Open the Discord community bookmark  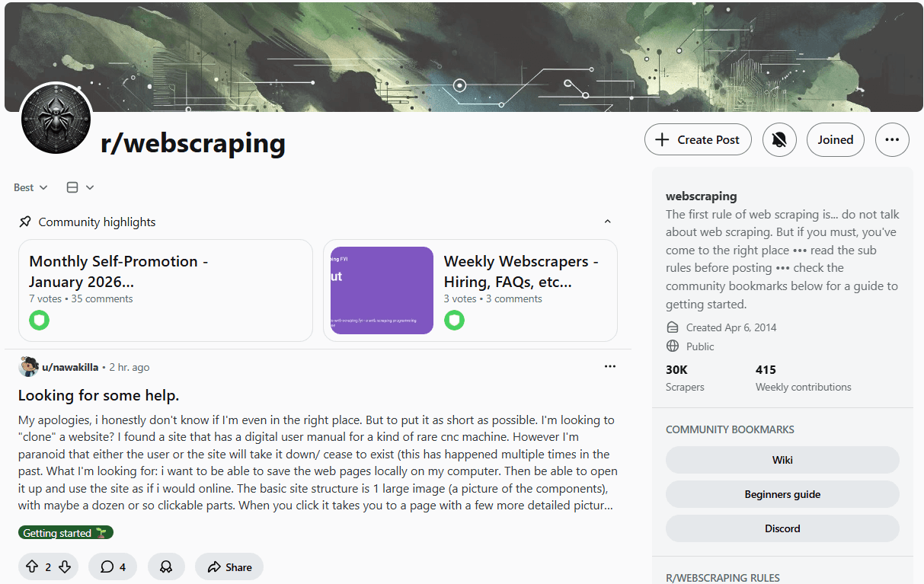tap(782, 528)
